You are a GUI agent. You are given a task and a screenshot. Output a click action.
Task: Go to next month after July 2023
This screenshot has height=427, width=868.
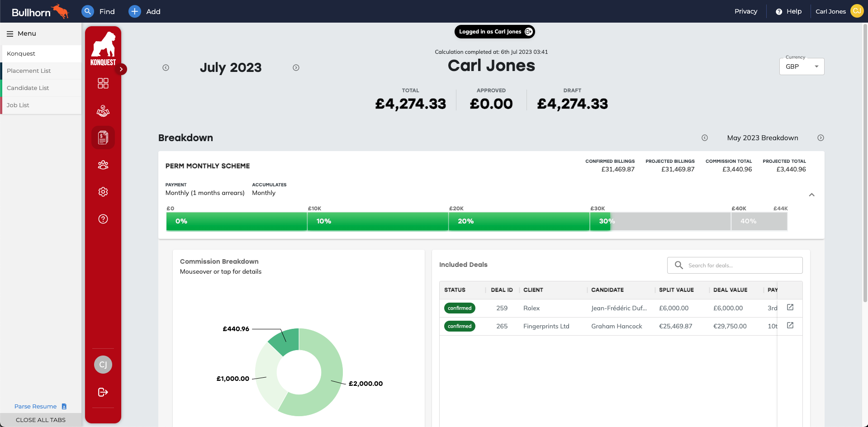pos(296,67)
